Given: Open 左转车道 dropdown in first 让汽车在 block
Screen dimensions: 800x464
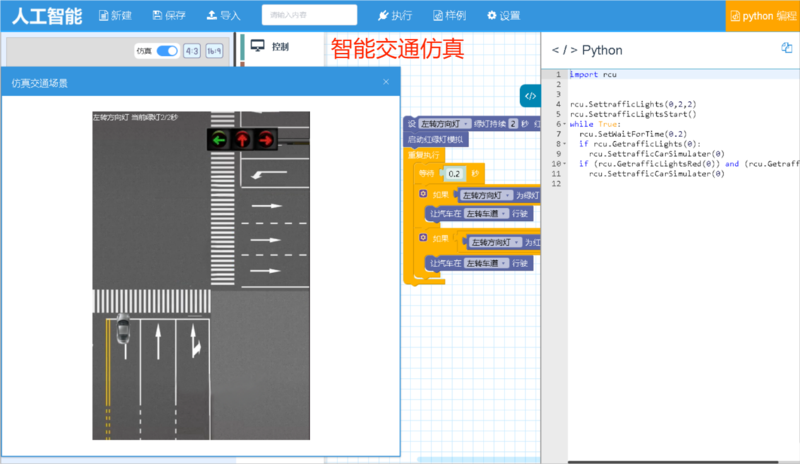Looking at the screenshot, I should [x=487, y=214].
